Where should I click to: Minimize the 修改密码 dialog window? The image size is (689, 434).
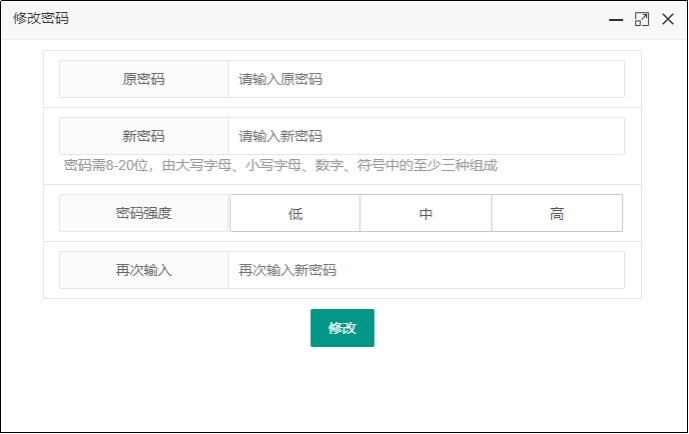click(617, 19)
